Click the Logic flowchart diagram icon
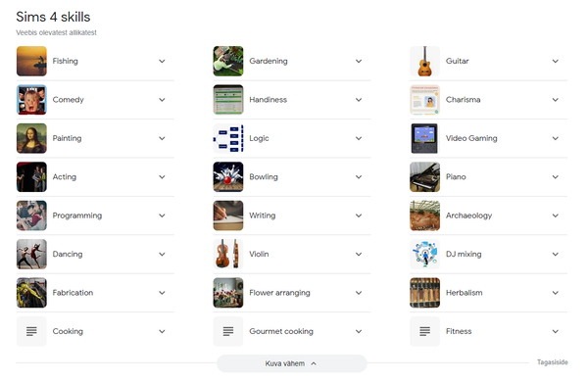This screenshot has height=382, width=588. pyautogui.click(x=228, y=138)
